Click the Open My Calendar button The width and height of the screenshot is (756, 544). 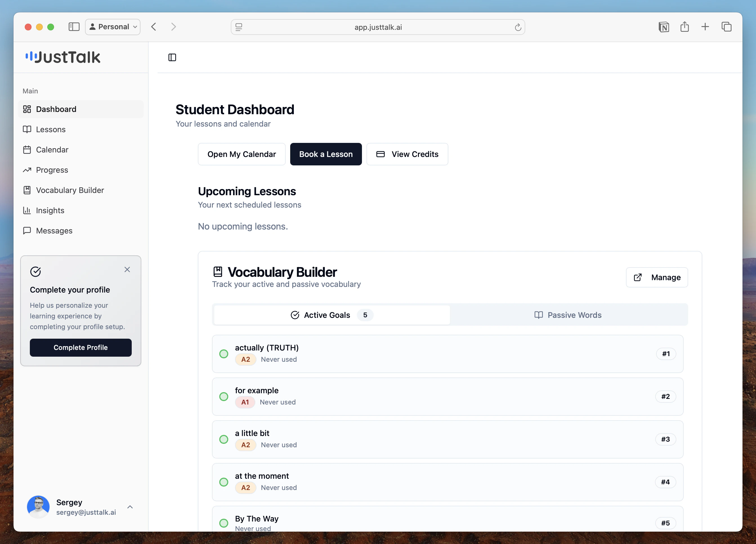(x=242, y=154)
